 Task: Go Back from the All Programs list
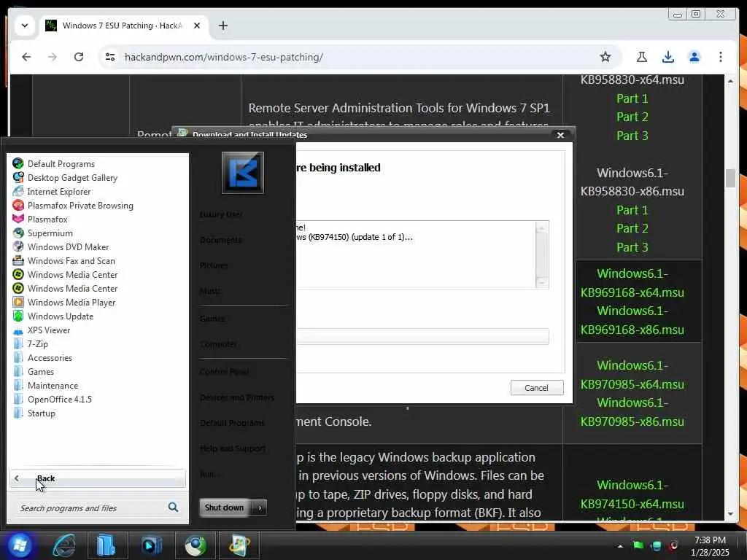point(98,478)
